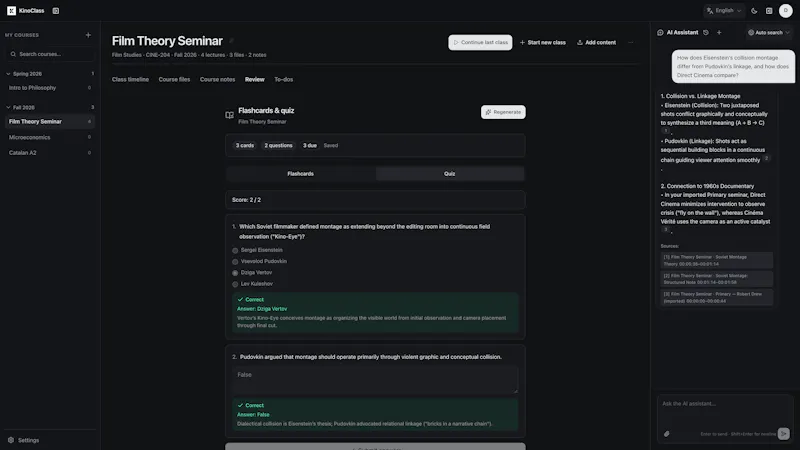Screen dimensions: 800x450
Task: Open the English language dropdown
Action: pyautogui.click(x=724, y=11)
